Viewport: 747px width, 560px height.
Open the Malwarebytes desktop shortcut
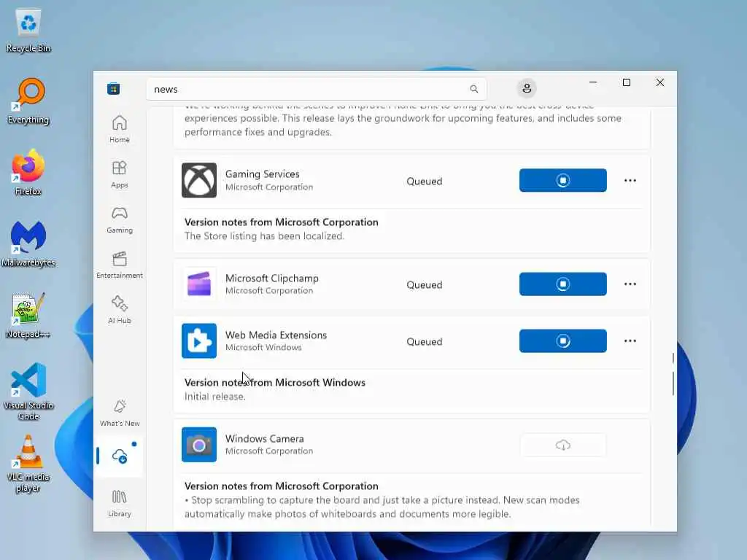(x=28, y=244)
